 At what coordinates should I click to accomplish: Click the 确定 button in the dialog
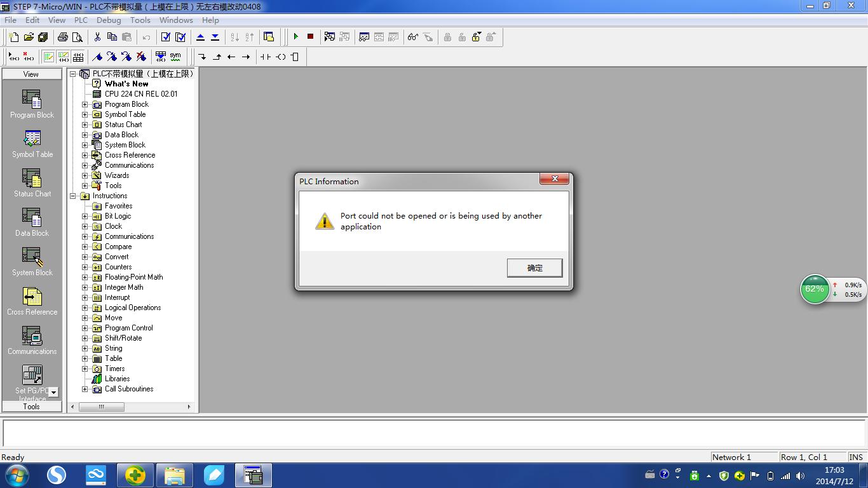pyautogui.click(x=534, y=268)
